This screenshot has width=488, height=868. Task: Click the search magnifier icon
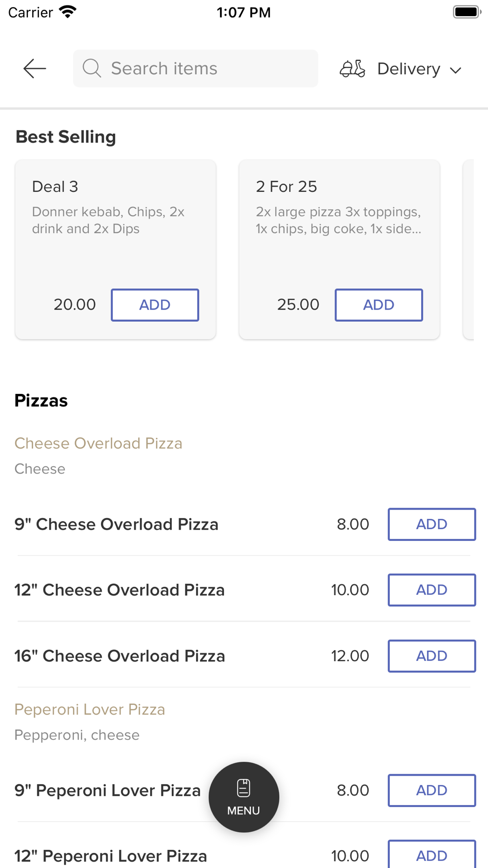[x=91, y=68]
